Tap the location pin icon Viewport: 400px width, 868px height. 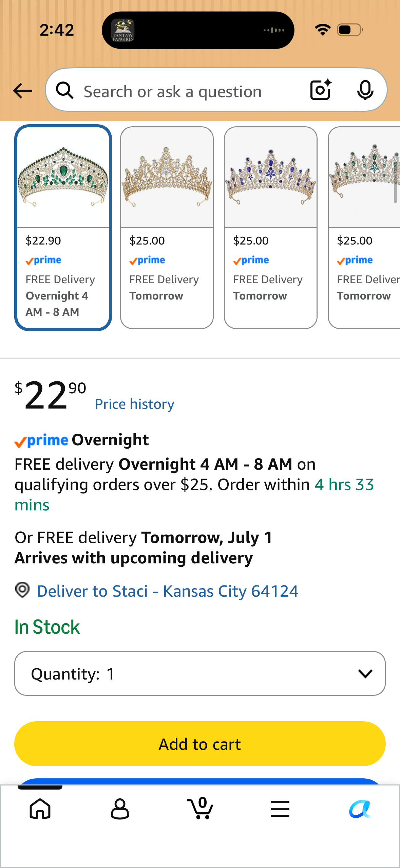coord(22,590)
